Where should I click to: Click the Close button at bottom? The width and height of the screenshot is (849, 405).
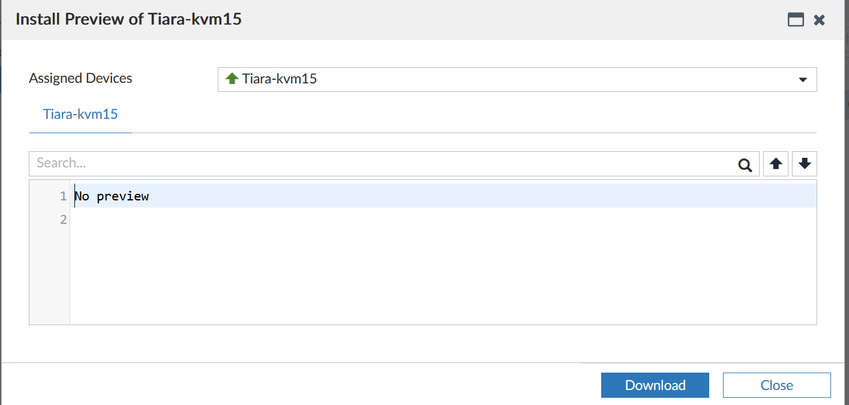point(776,385)
